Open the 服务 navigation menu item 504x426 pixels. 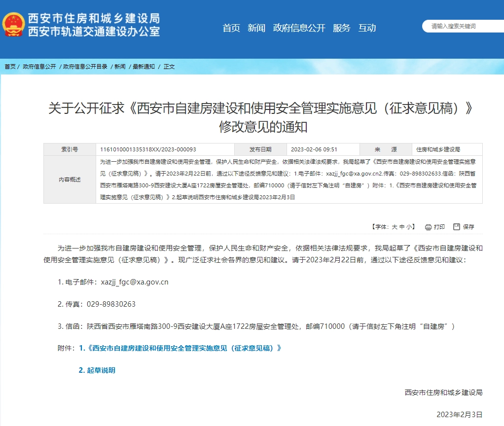click(x=342, y=28)
